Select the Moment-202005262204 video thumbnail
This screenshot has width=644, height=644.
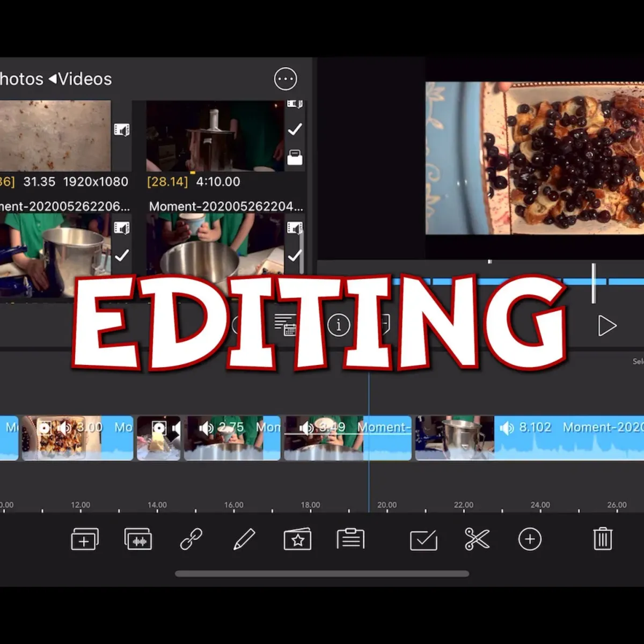215,244
